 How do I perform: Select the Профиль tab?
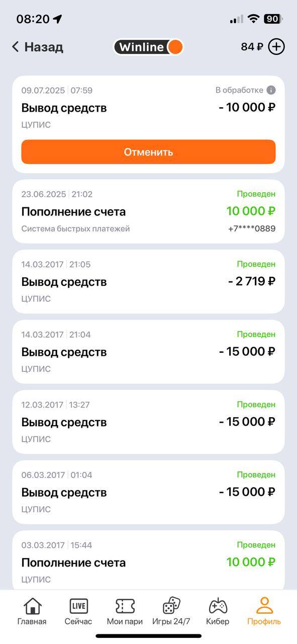[x=264, y=611]
